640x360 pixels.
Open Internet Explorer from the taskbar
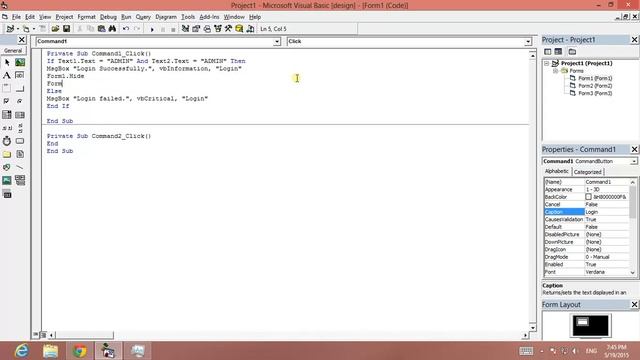point(21,351)
